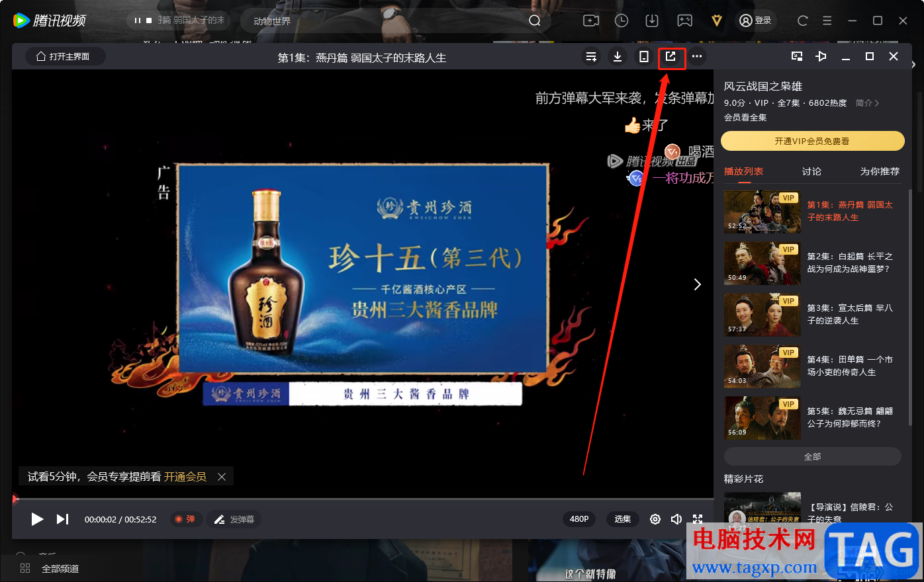The image size is (924, 582).
Task: Click the search magnifier in main window
Action: [535, 21]
